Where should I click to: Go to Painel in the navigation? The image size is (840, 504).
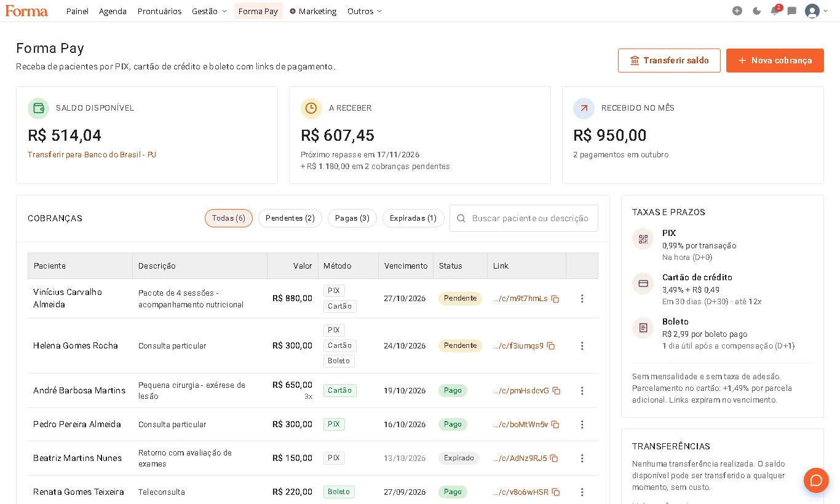(x=77, y=11)
